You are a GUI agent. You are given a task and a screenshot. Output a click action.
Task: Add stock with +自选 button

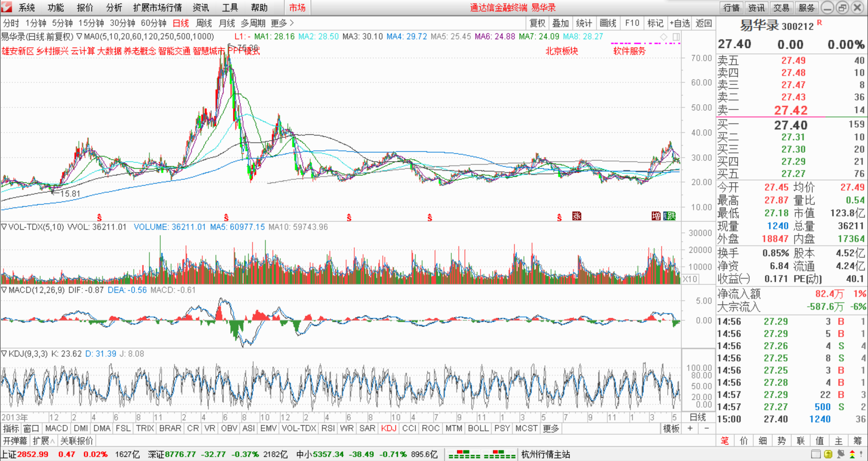(680, 23)
